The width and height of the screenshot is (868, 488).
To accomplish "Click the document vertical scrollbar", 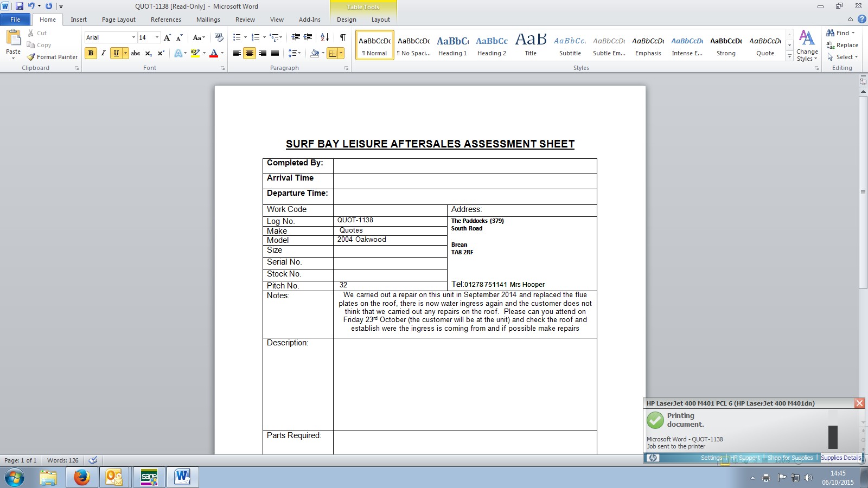I will point(863,192).
